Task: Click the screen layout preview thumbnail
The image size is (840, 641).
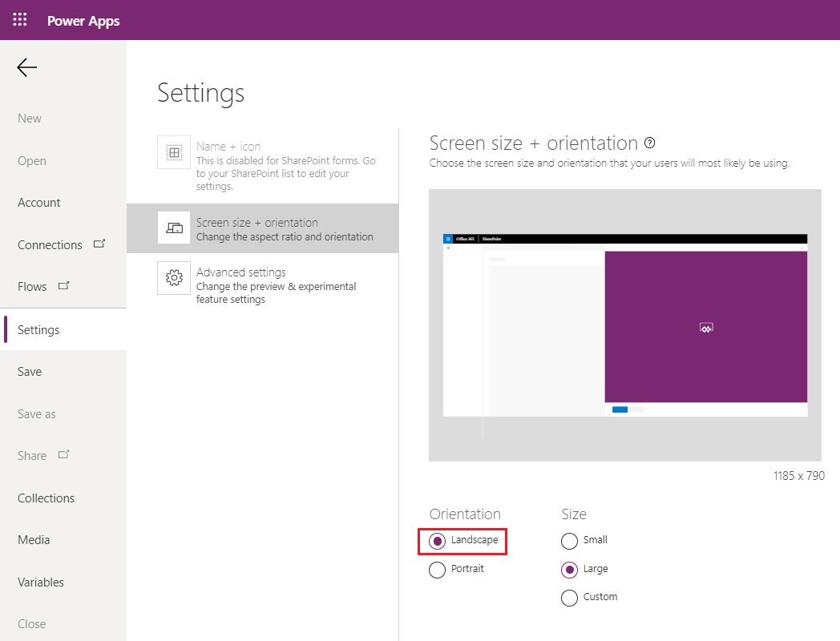Action: (x=624, y=325)
